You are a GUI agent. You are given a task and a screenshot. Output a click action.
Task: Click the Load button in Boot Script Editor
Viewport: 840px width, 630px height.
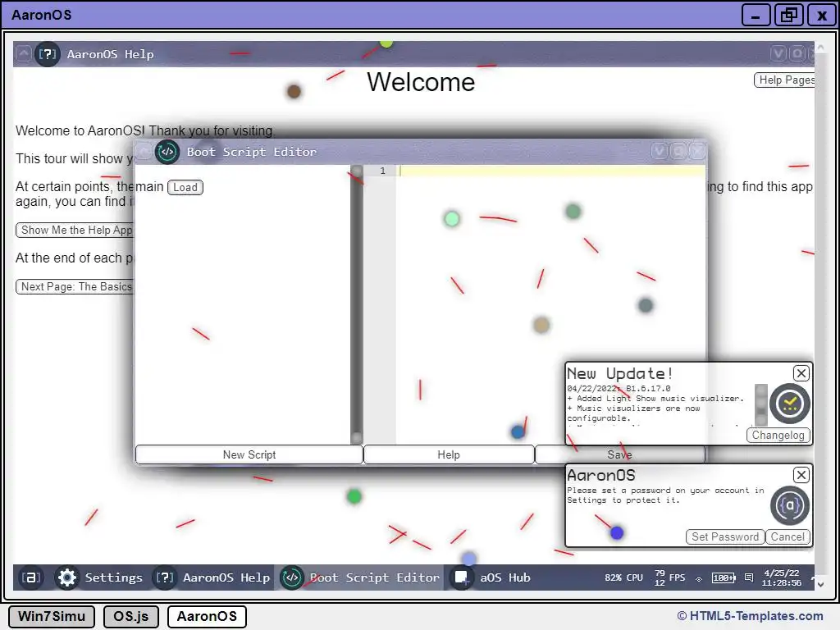click(x=185, y=187)
